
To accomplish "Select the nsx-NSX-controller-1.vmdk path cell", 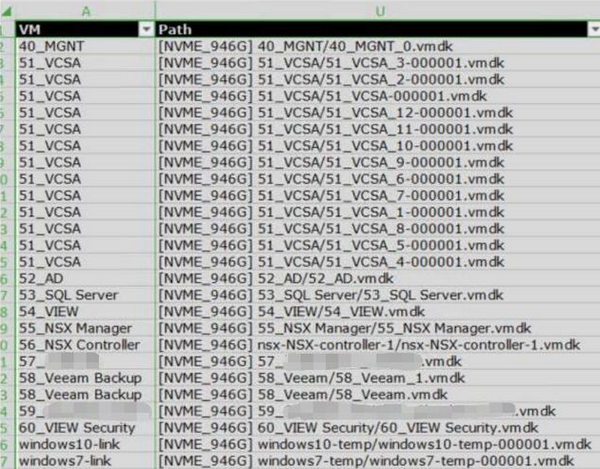I will pos(378,345).
